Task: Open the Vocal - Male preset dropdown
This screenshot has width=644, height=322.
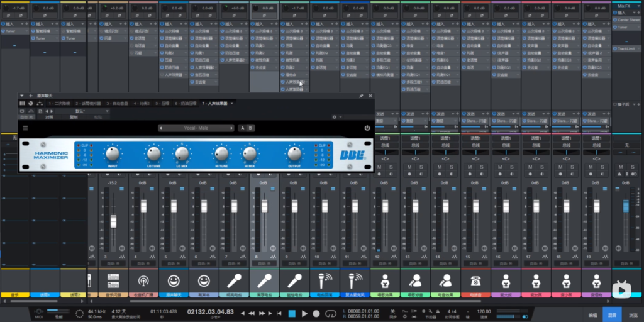Action: (x=195, y=128)
